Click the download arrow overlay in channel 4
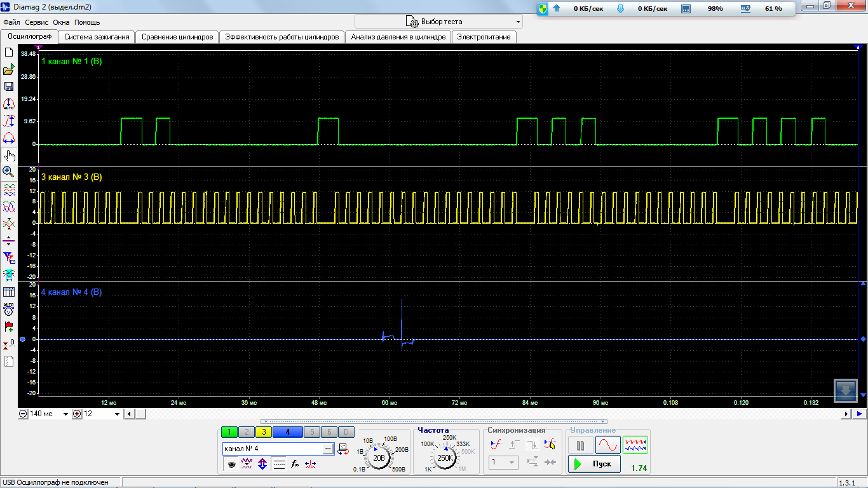868x488 pixels. (846, 391)
